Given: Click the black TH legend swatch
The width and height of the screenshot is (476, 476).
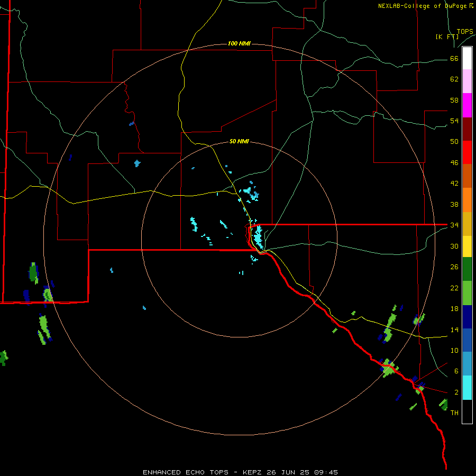Looking at the screenshot, I should click(467, 411).
